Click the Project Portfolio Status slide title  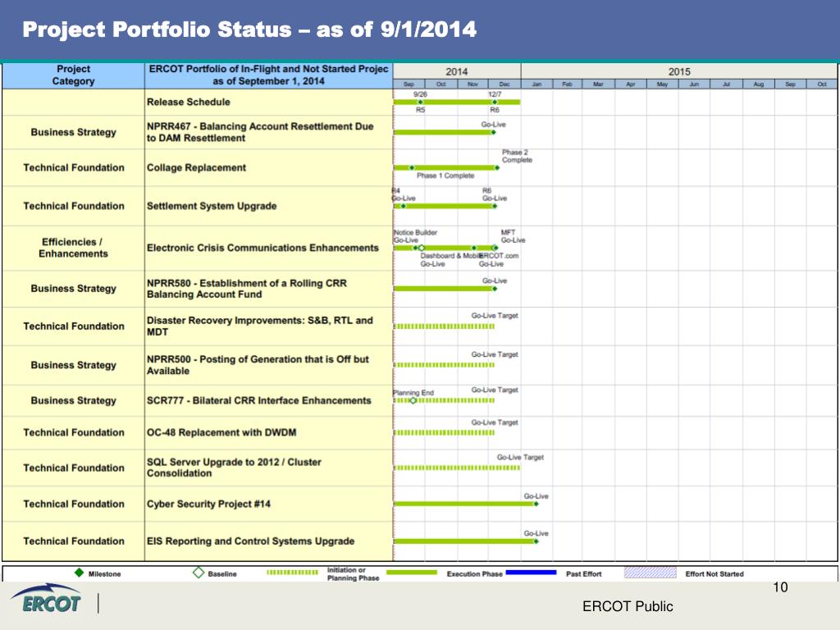(x=249, y=30)
